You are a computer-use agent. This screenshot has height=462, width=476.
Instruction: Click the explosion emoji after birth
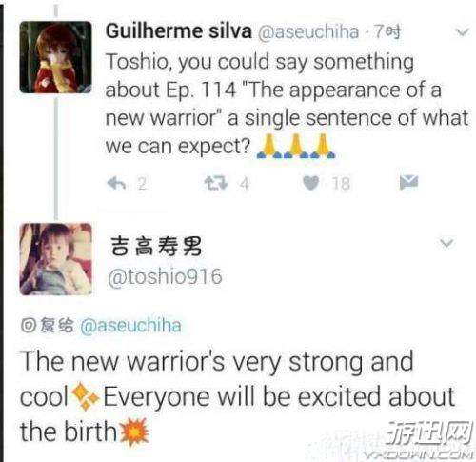coord(135,432)
